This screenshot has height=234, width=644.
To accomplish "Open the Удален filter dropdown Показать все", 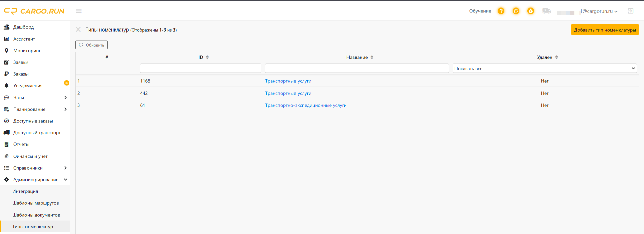I will [545, 68].
